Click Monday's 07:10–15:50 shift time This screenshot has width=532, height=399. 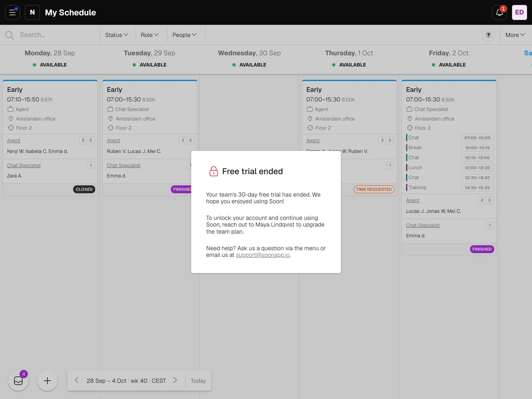point(23,99)
